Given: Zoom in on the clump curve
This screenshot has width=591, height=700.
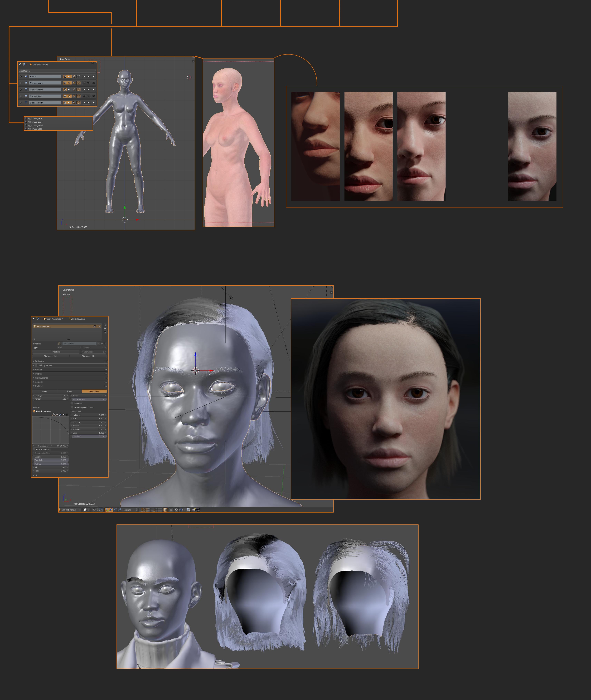Looking at the screenshot, I should (x=54, y=414).
